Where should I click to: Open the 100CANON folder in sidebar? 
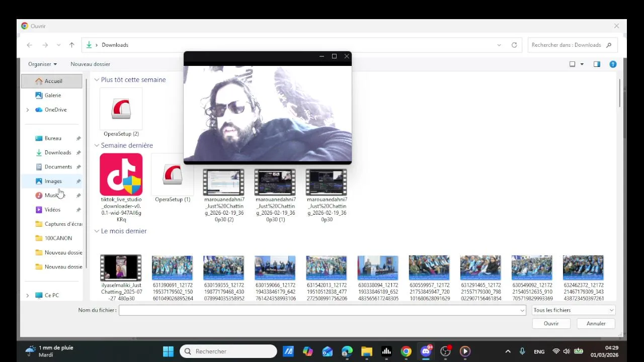58,238
